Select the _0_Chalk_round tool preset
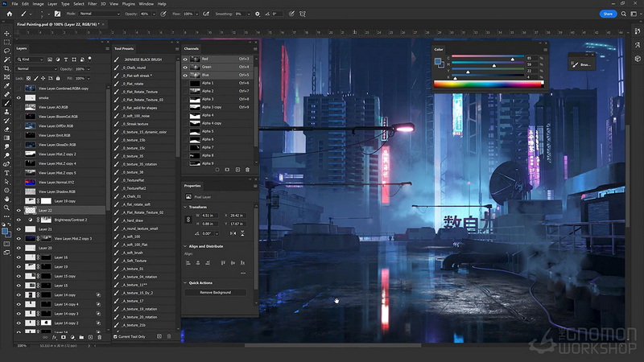Screen dimensions: 644x362 point(134,68)
